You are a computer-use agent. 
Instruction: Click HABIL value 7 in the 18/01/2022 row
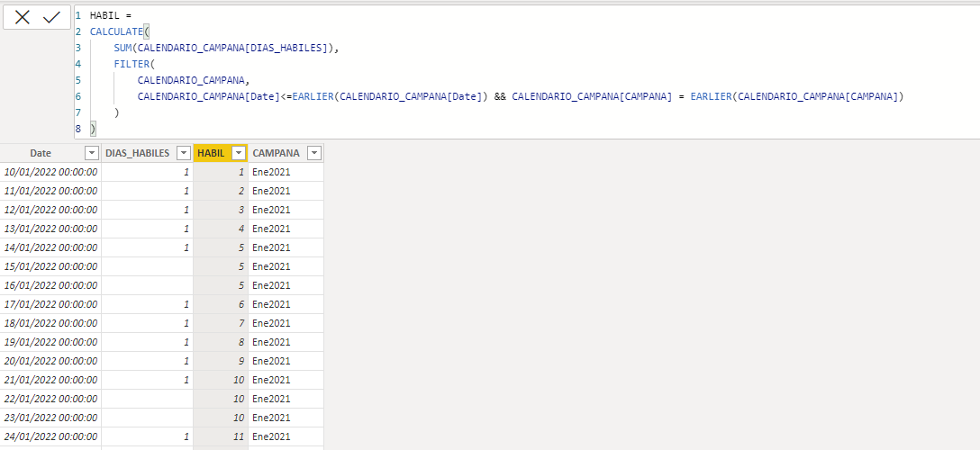pyautogui.click(x=221, y=323)
